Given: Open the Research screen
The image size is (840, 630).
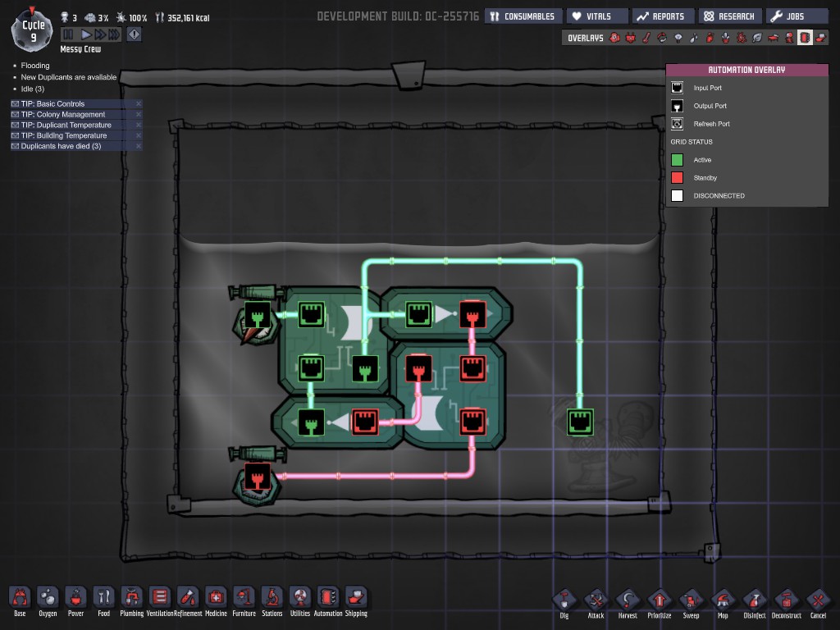Looking at the screenshot, I should [x=728, y=16].
